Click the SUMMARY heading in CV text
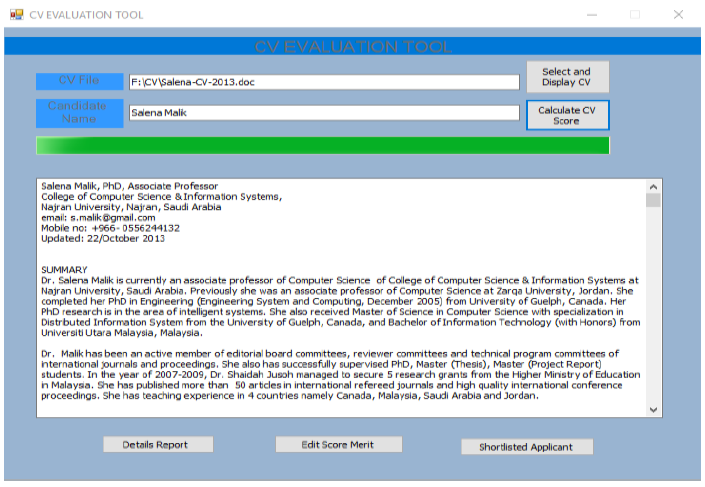Viewport: 705px width, 487px height. click(x=64, y=270)
